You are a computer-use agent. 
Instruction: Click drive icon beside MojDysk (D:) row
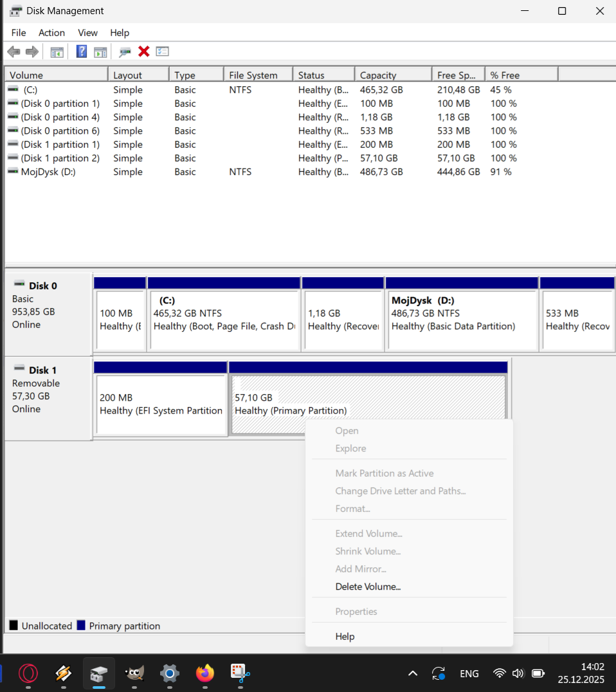(14, 171)
